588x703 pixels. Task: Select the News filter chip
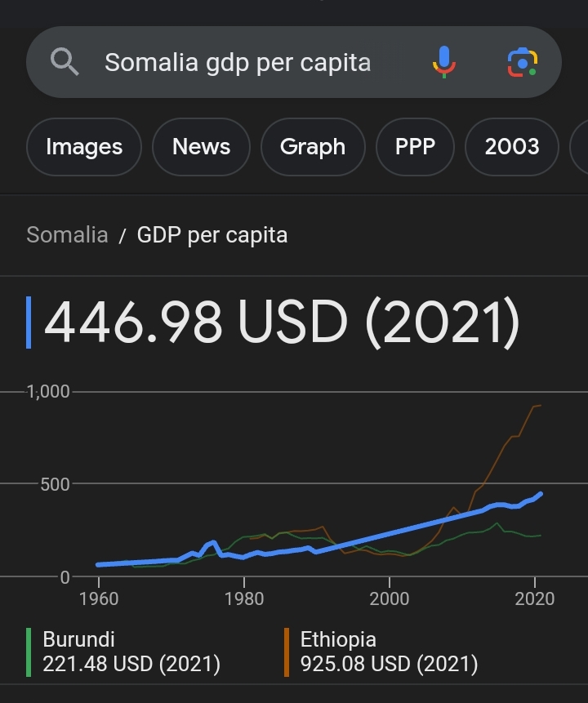pos(202,147)
